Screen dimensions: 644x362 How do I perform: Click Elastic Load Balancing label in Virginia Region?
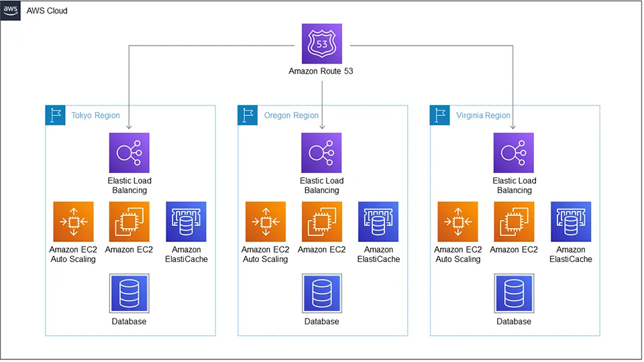515,186
